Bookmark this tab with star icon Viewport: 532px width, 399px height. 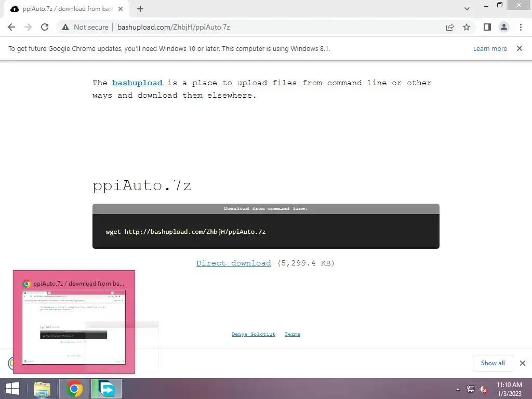pos(467,27)
